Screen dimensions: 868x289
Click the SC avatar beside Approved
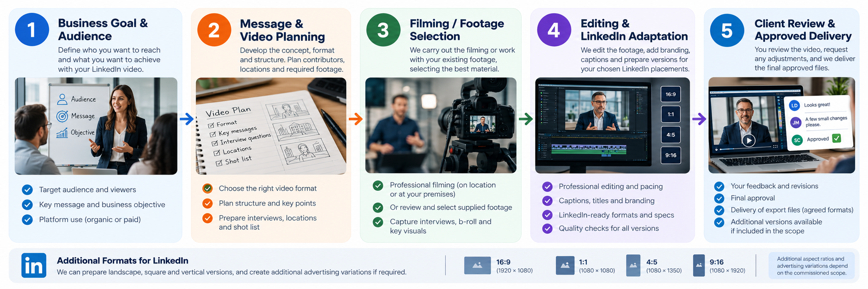coord(797,140)
